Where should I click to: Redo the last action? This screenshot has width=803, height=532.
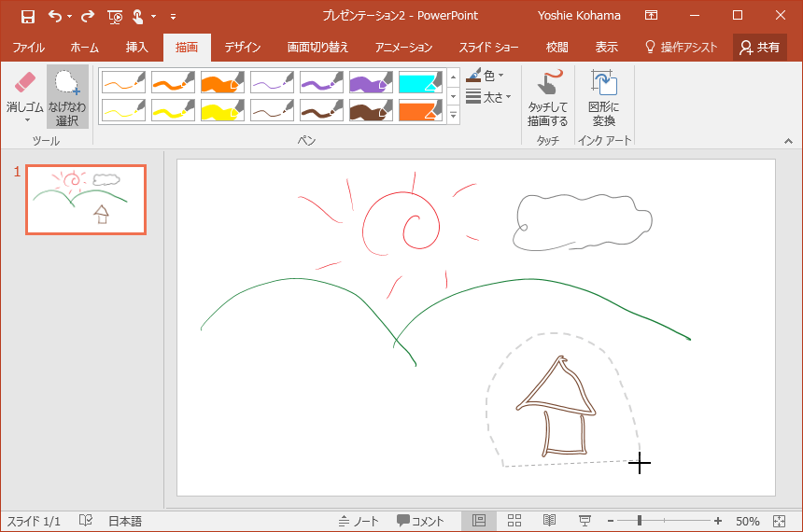(x=88, y=17)
